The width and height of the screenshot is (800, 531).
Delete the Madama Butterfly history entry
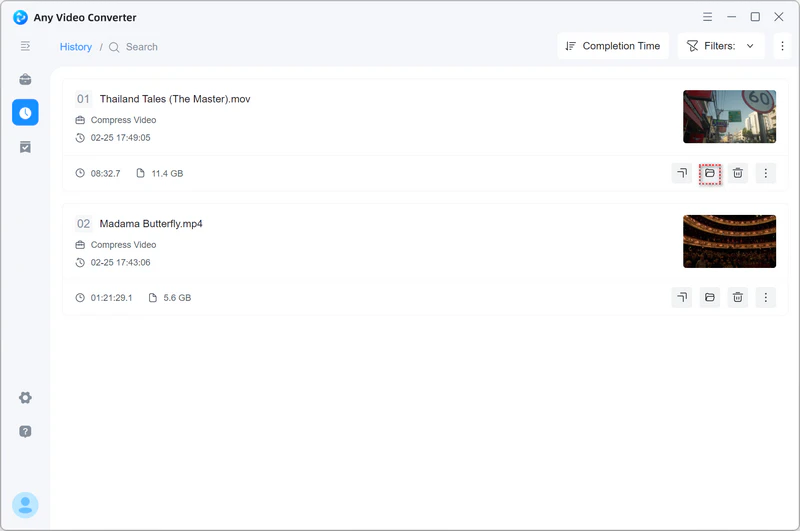(737, 297)
